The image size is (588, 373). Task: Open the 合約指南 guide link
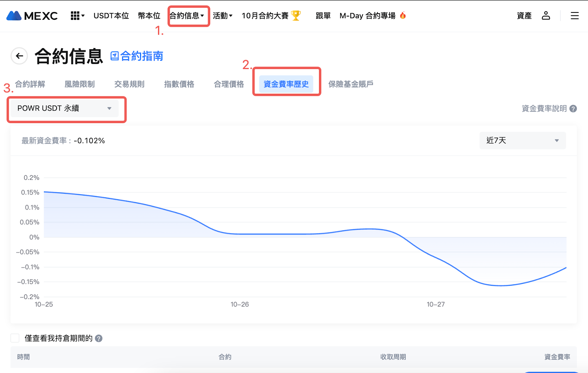(x=137, y=56)
